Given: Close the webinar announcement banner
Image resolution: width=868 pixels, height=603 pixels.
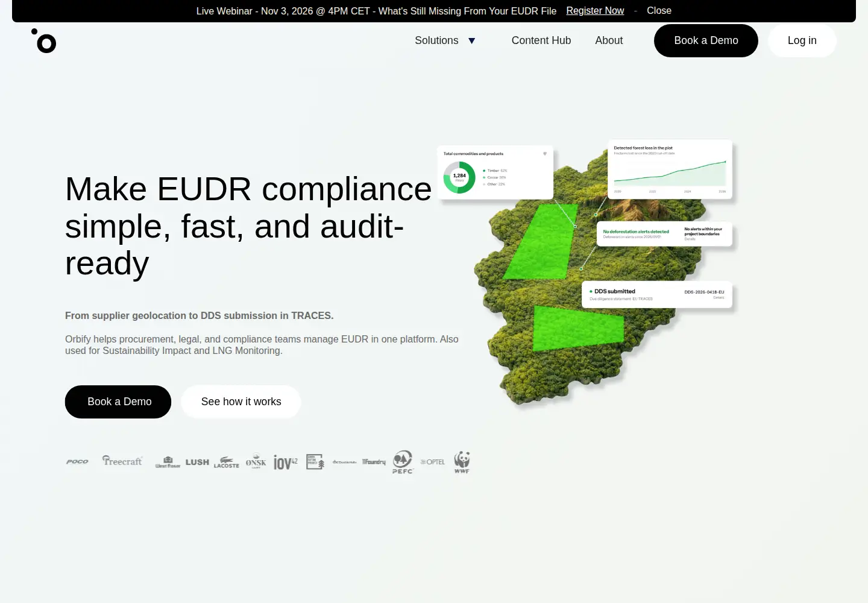Looking at the screenshot, I should coord(659,11).
